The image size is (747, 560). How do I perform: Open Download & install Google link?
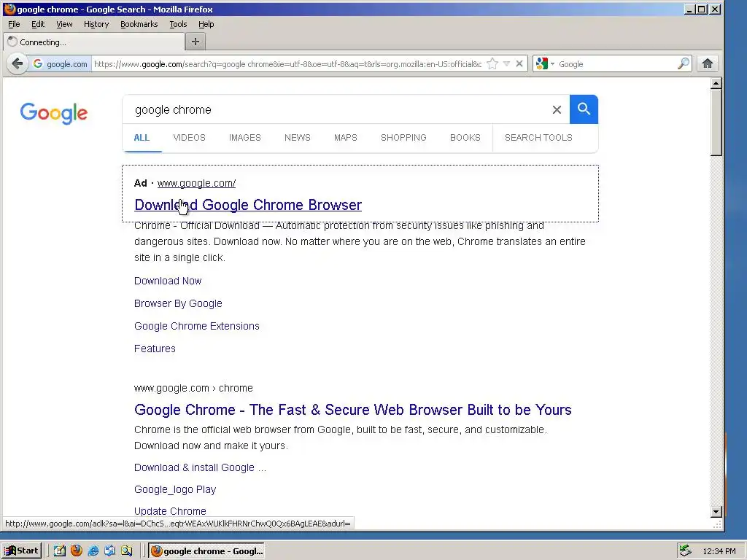point(200,467)
